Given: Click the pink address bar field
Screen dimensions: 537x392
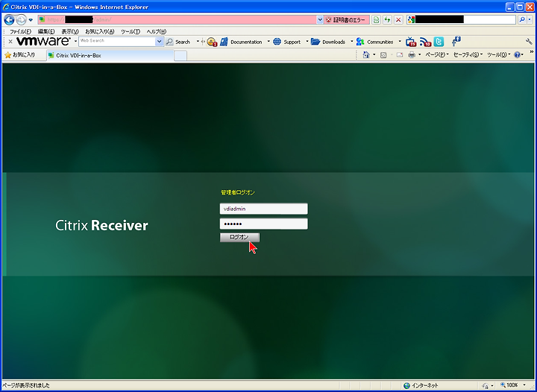Looking at the screenshot, I should tap(177, 20).
